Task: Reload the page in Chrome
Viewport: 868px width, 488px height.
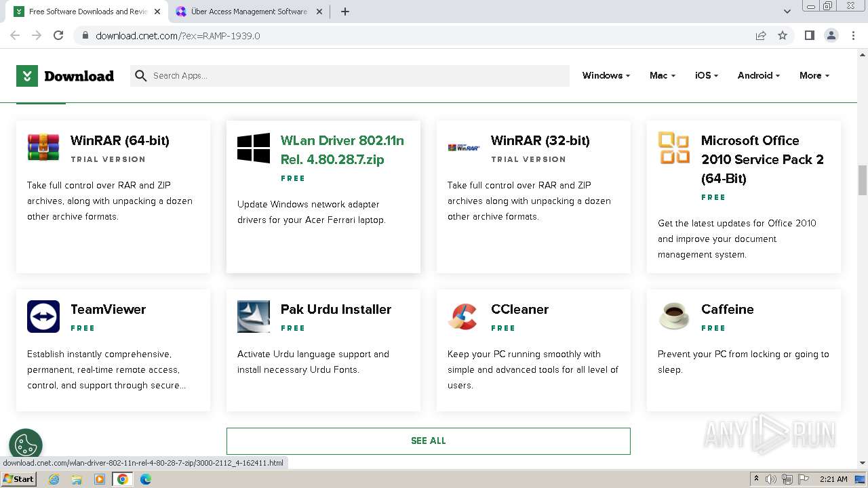Action: click(x=58, y=35)
